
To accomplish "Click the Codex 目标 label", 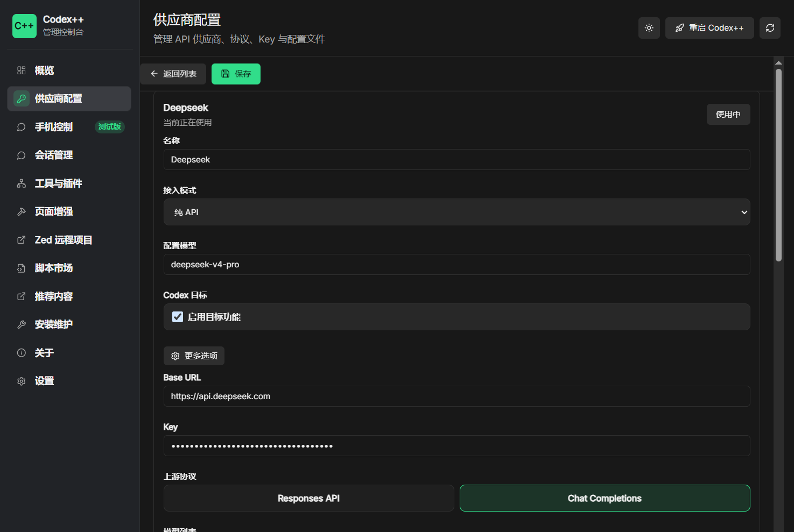I will [185, 295].
